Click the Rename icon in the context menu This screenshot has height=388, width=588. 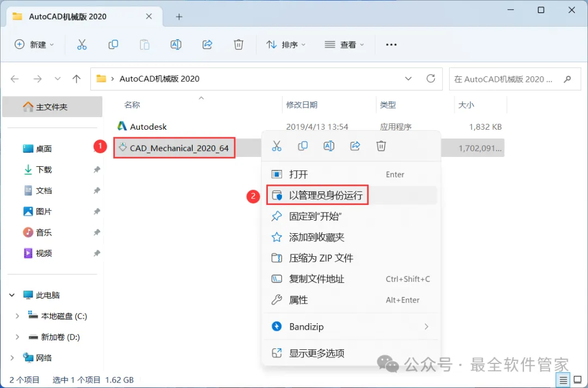(x=329, y=146)
